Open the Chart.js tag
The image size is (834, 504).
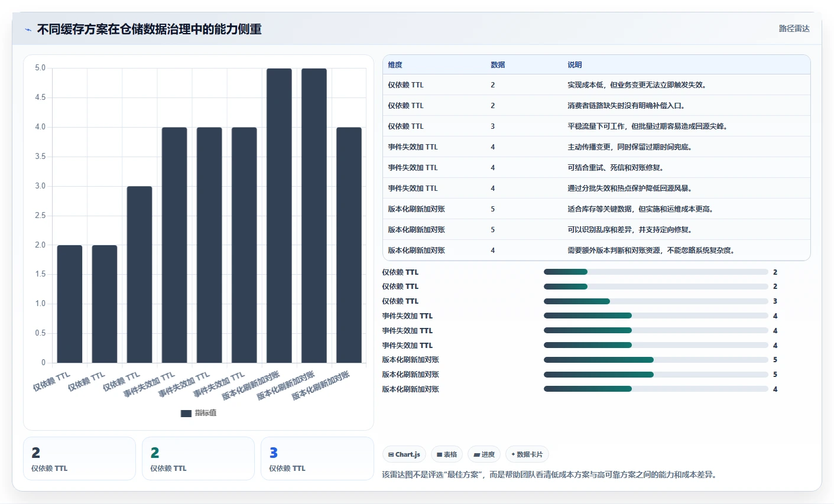click(404, 454)
